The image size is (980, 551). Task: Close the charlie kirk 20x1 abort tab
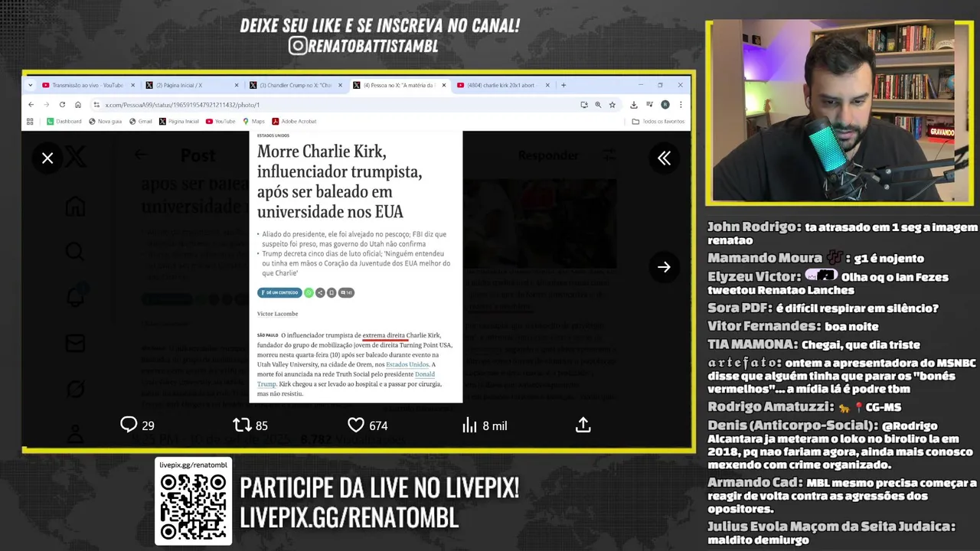coord(547,85)
